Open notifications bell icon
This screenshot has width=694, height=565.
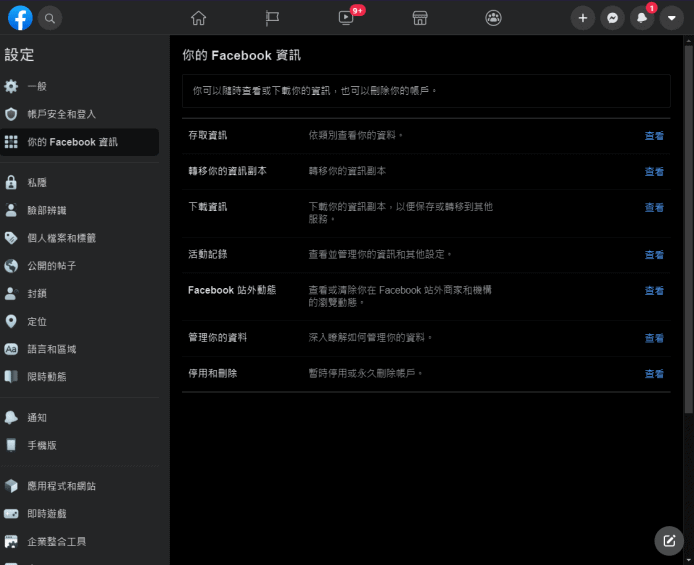[x=642, y=18]
